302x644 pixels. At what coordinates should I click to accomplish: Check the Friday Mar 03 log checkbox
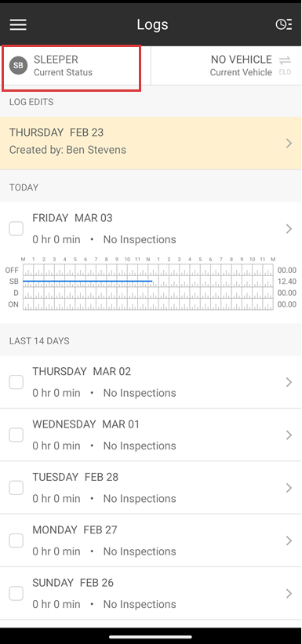click(x=16, y=229)
